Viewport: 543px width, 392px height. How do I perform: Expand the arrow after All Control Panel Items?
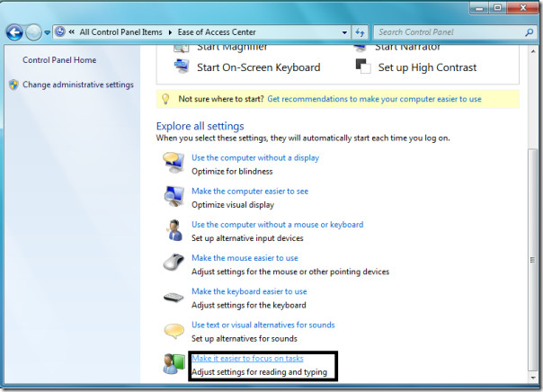pyautogui.click(x=170, y=32)
